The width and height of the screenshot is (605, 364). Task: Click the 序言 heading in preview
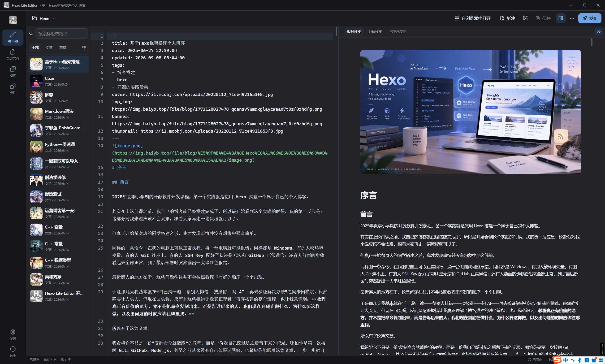368,195
